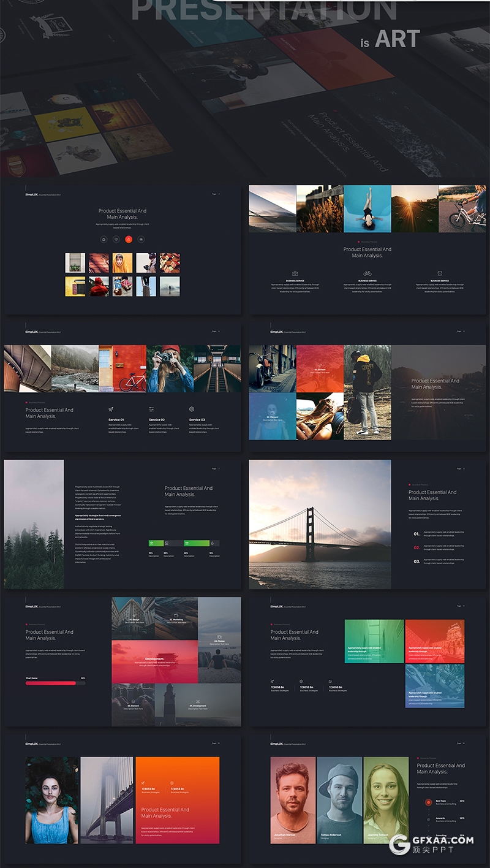Click the green gradient info card
This screenshot has width=490, height=868.
coord(374,641)
